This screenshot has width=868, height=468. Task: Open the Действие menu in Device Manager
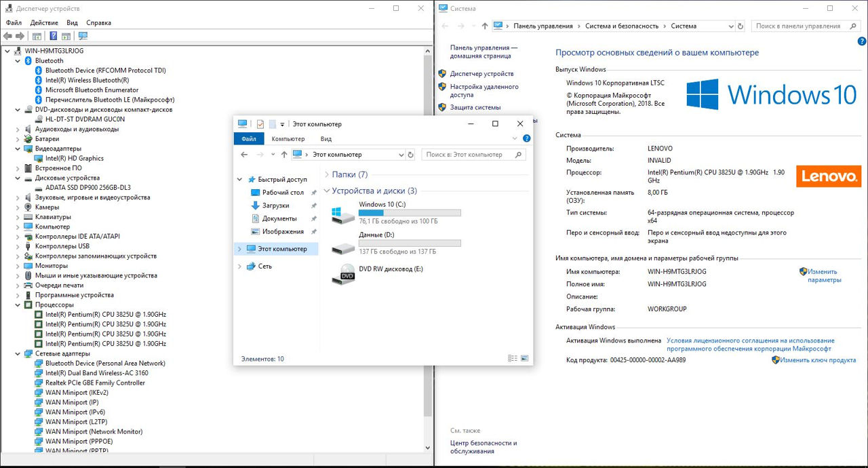pyautogui.click(x=44, y=22)
